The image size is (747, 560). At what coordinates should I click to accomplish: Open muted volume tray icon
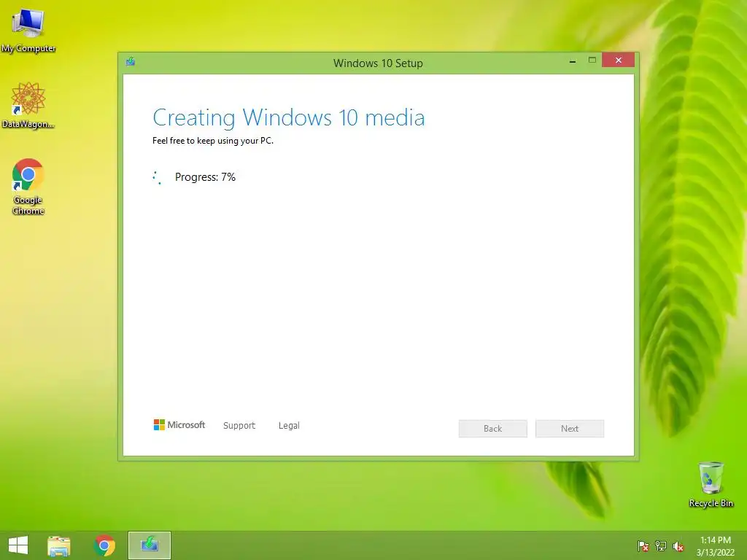[x=678, y=546]
